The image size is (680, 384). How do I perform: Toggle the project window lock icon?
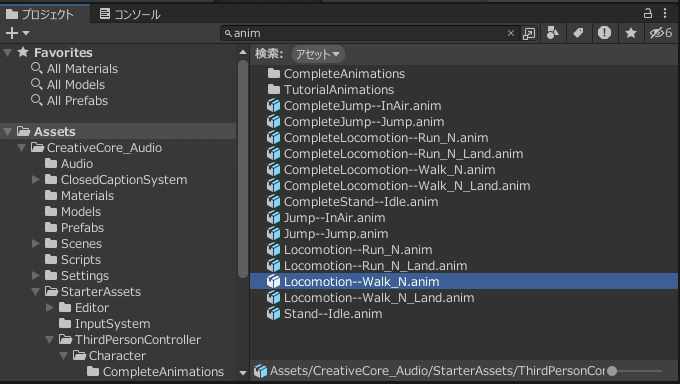pos(648,13)
